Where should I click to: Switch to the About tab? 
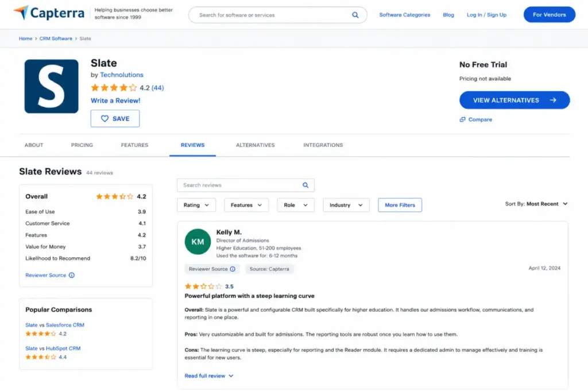coord(34,145)
